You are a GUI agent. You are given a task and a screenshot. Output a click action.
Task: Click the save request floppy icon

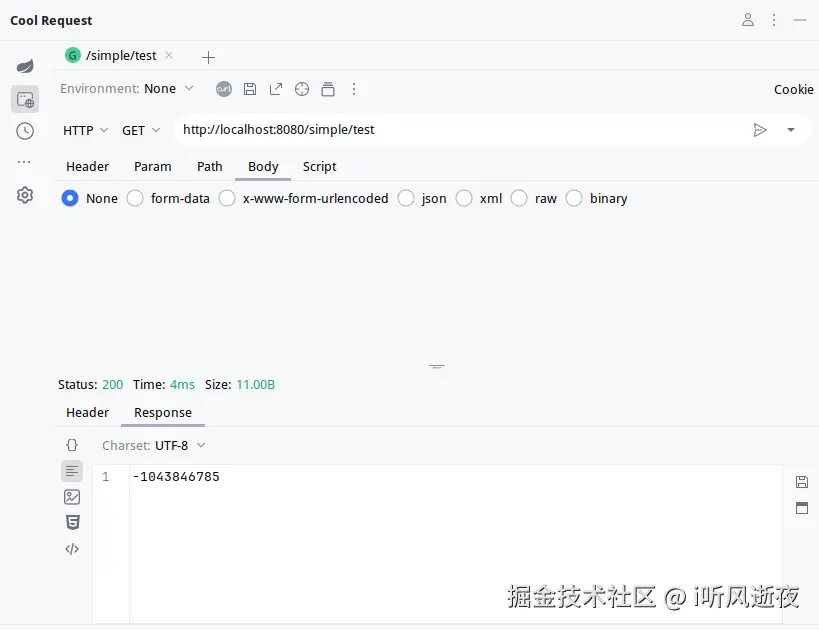tap(250, 89)
